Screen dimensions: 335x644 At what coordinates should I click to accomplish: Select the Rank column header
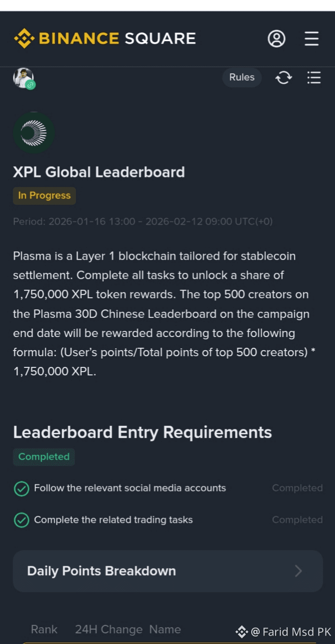[x=44, y=629]
